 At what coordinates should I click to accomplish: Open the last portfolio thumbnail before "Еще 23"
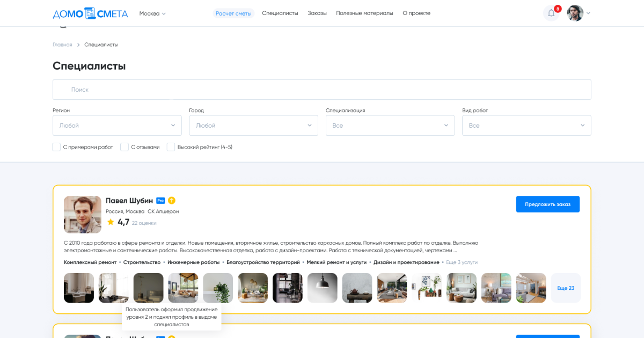click(531, 288)
